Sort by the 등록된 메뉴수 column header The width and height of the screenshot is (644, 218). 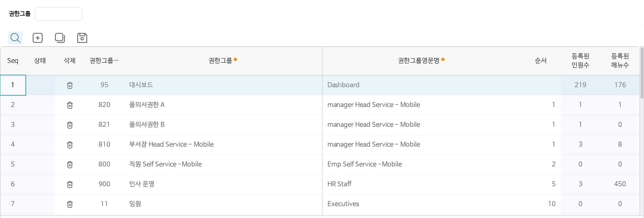pyautogui.click(x=620, y=61)
